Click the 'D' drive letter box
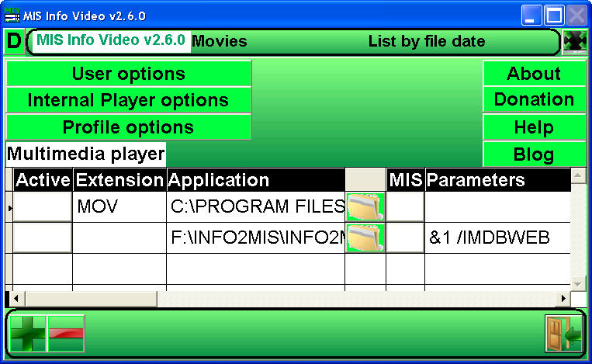Viewport: 592px width, 364px height. [x=14, y=41]
